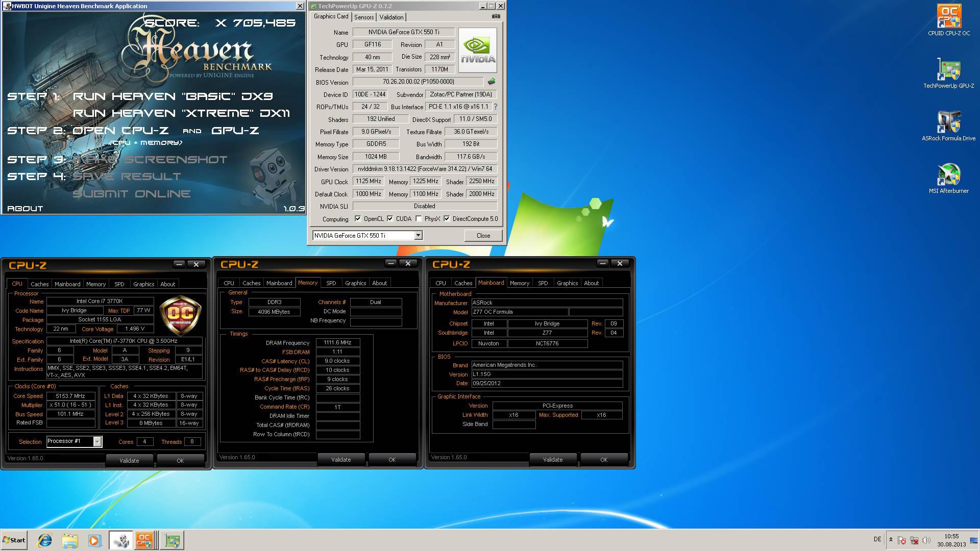Click ABOUT in the Heaven benchmark window

tap(25, 209)
